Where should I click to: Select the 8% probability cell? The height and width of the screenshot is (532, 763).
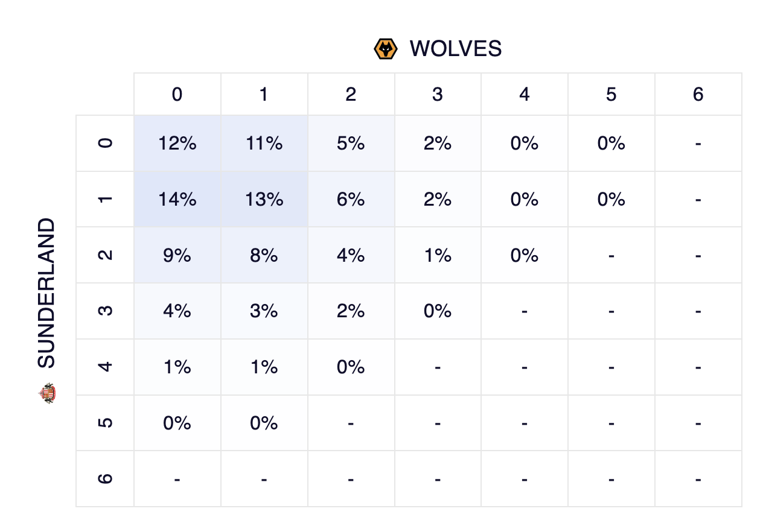(x=264, y=256)
